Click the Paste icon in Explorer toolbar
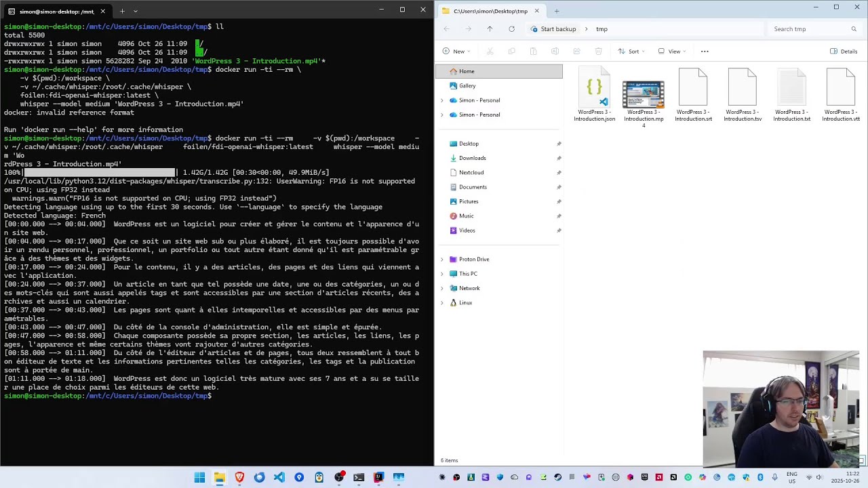The height and width of the screenshot is (488, 868). tap(533, 52)
